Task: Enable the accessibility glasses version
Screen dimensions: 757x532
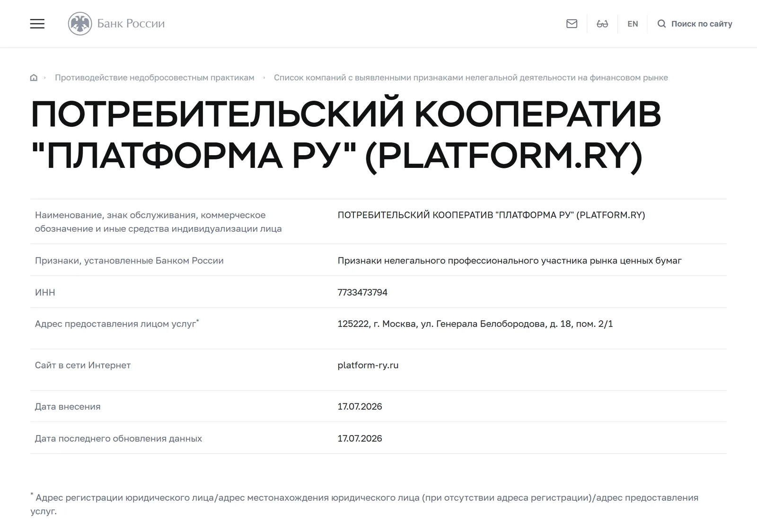Action: tap(602, 24)
